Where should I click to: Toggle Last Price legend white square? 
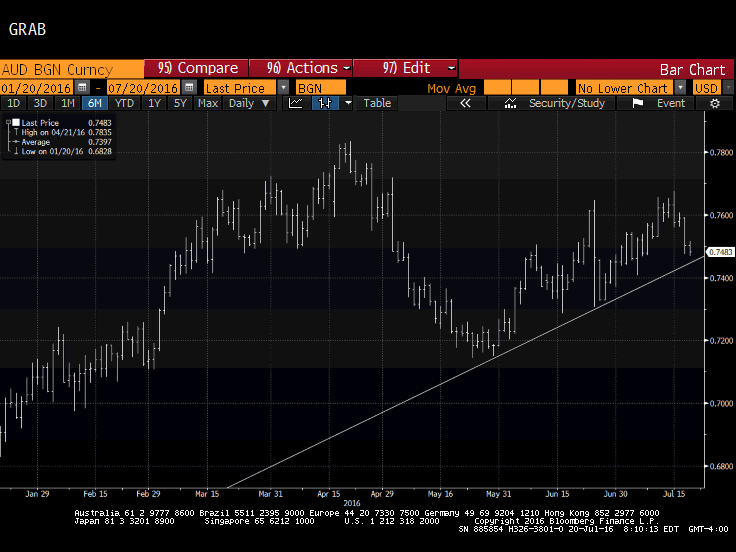(16, 123)
